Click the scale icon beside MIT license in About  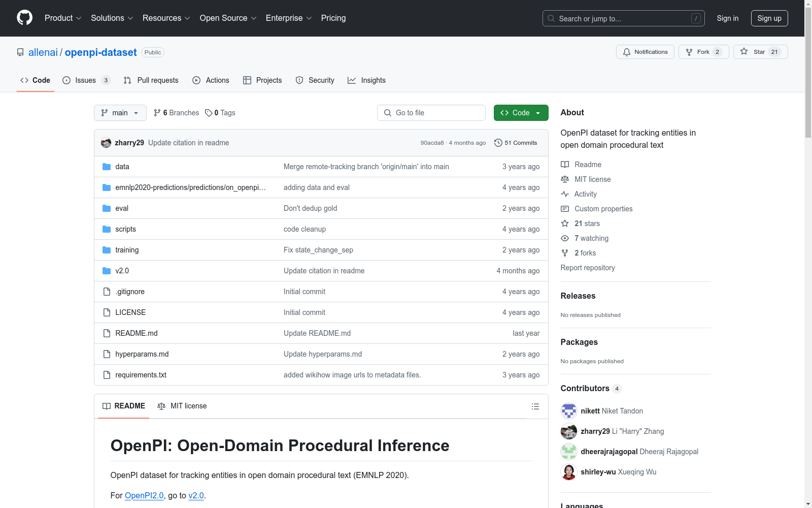tap(565, 179)
